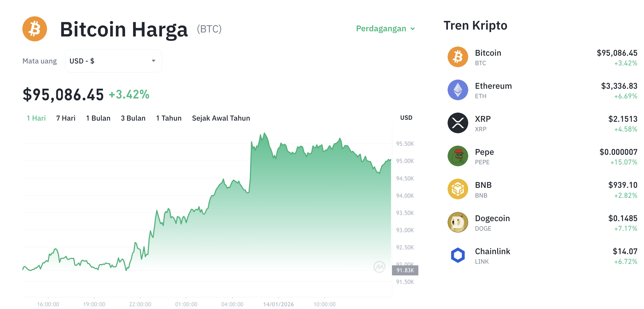
Task: Open the 3 Bulan chart period
Action: 133,118
